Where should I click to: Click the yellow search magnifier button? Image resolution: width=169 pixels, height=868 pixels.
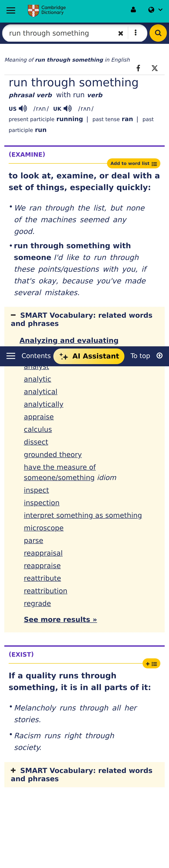[x=158, y=33]
